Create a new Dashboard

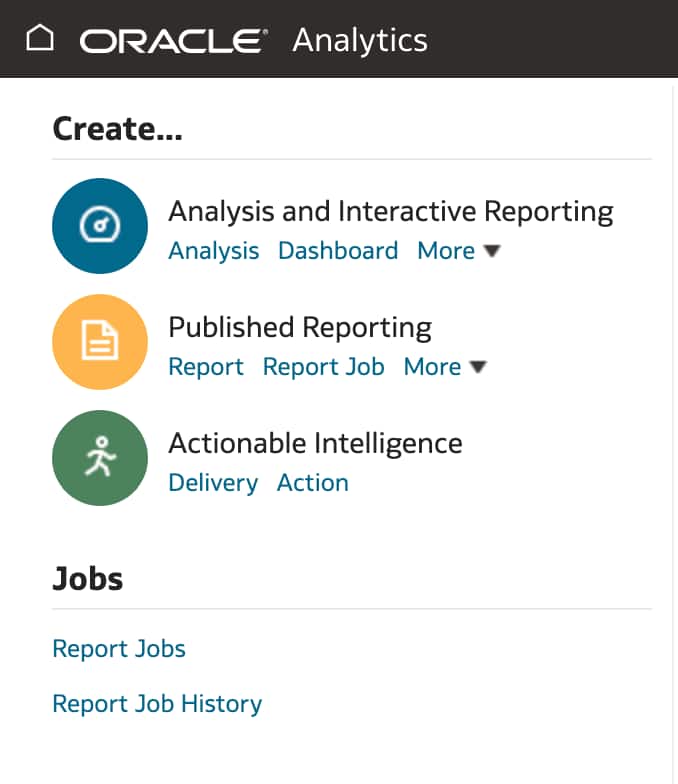click(x=338, y=250)
